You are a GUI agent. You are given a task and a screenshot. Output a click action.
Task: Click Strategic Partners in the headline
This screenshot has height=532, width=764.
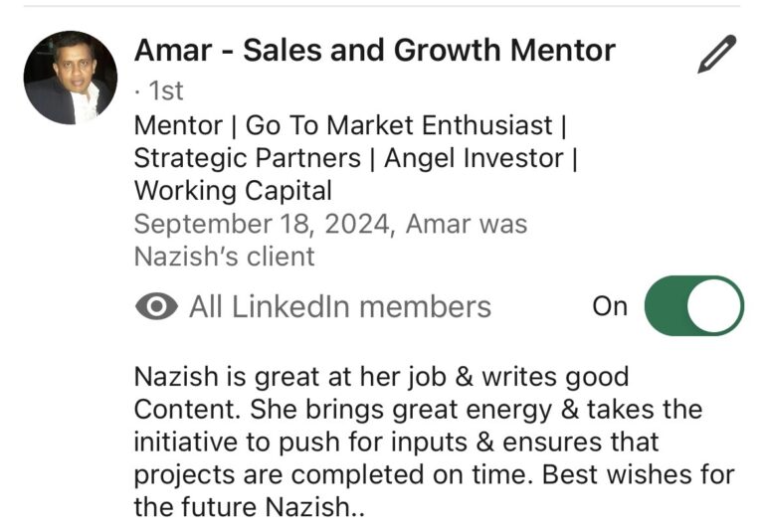248,158
